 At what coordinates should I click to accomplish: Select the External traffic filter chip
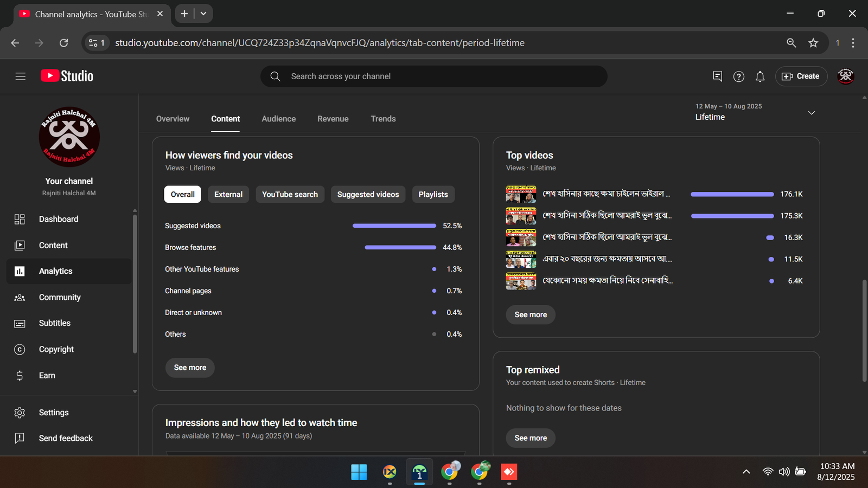tap(228, 195)
